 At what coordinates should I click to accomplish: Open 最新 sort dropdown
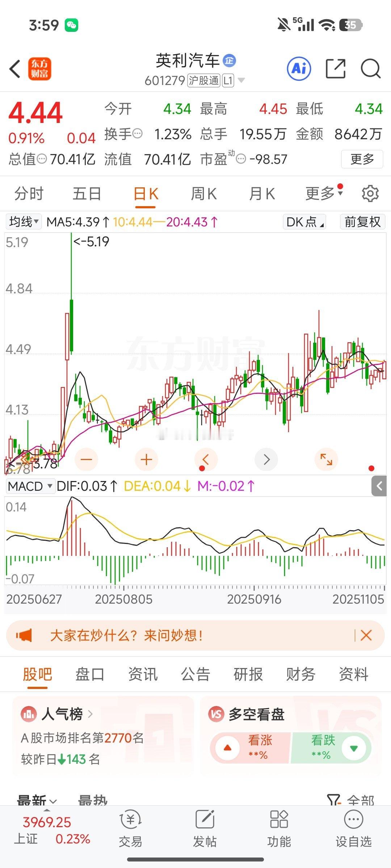click(x=37, y=800)
